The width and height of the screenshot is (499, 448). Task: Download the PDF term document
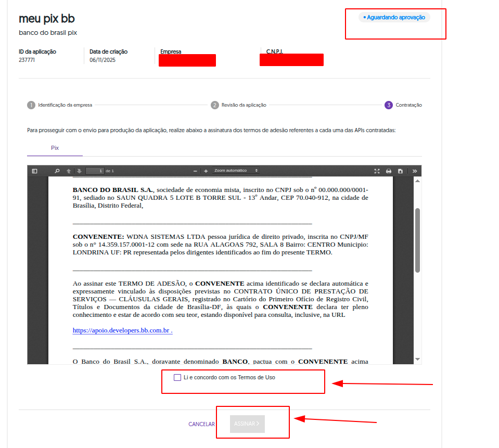coord(400,171)
